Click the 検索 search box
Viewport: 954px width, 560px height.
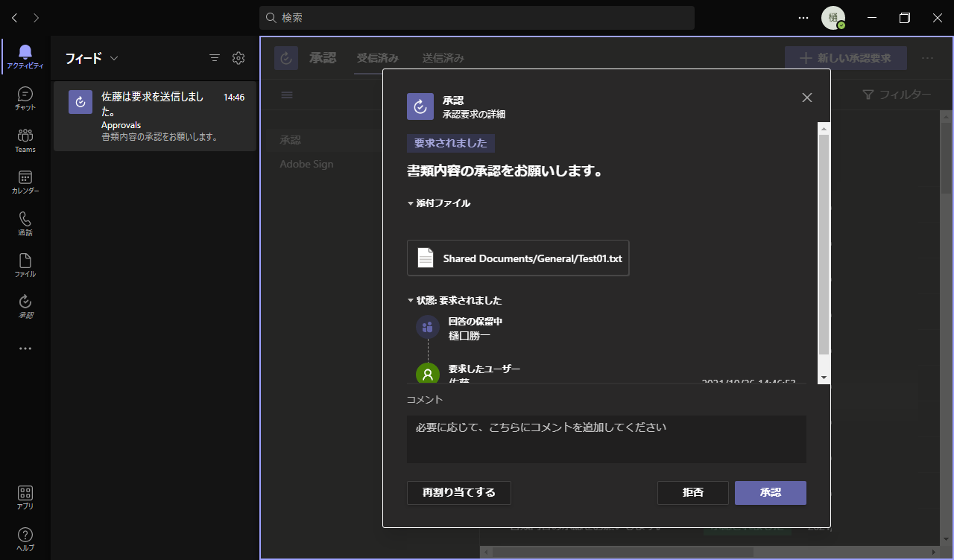[477, 18]
